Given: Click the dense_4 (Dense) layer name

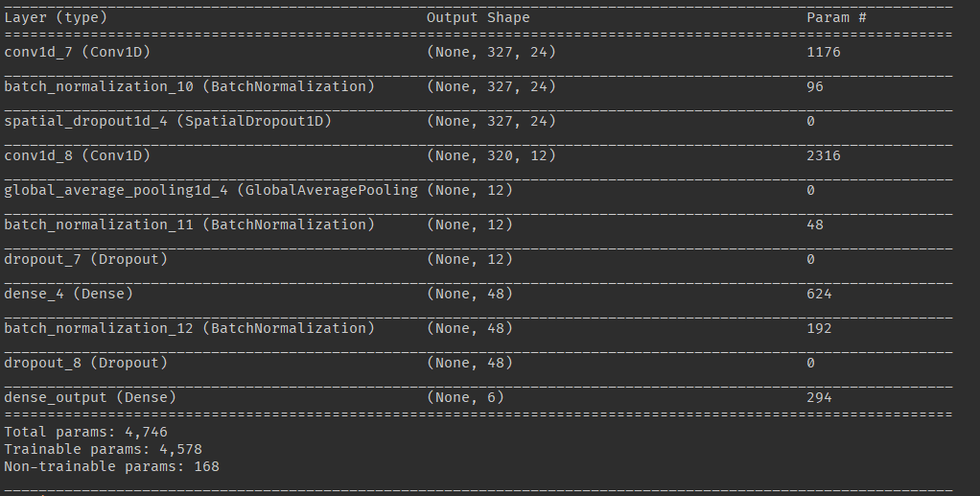Looking at the screenshot, I should click(x=68, y=294).
